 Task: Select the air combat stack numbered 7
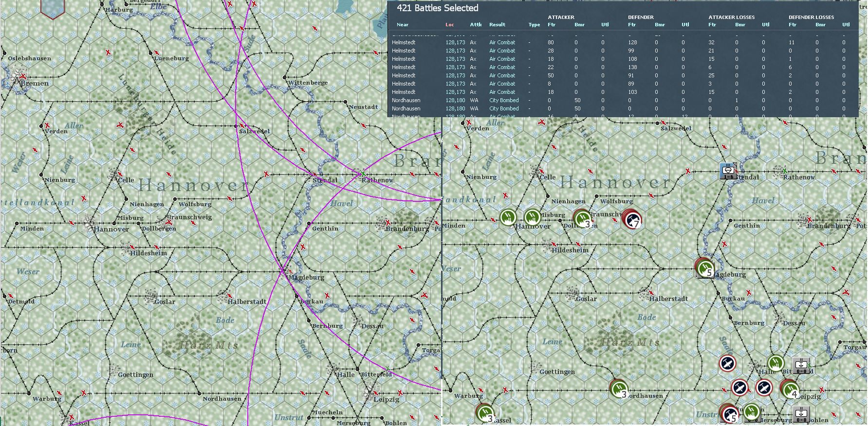pyautogui.click(x=632, y=220)
